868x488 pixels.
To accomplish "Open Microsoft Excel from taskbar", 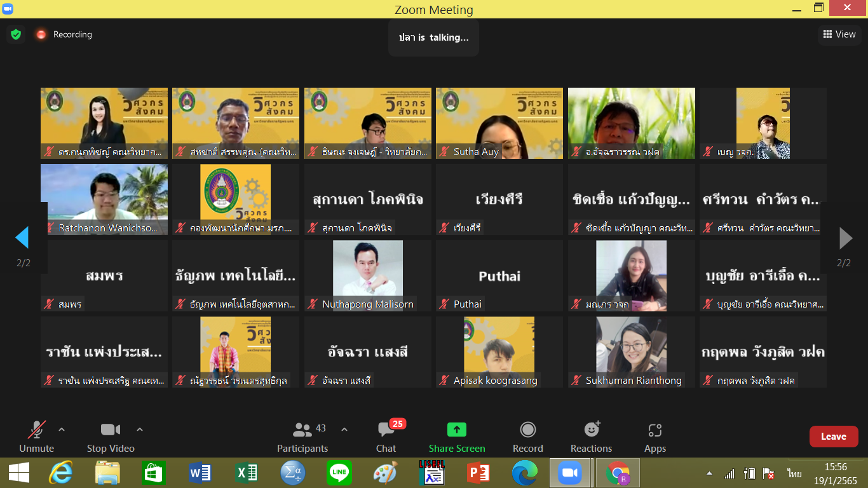I will pyautogui.click(x=247, y=473).
